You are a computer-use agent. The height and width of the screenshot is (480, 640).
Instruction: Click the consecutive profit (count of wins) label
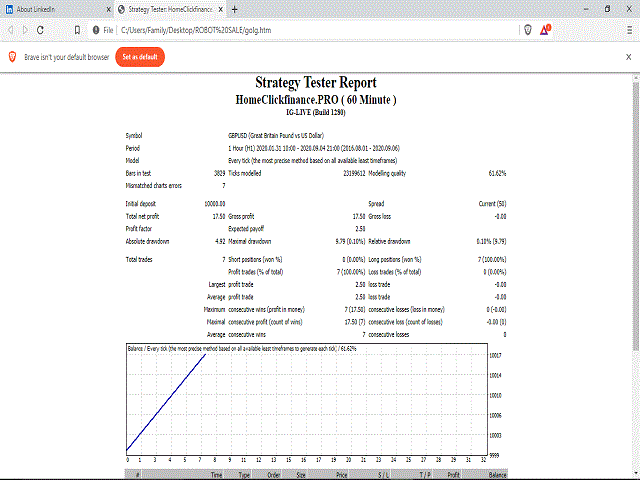coord(265,322)
